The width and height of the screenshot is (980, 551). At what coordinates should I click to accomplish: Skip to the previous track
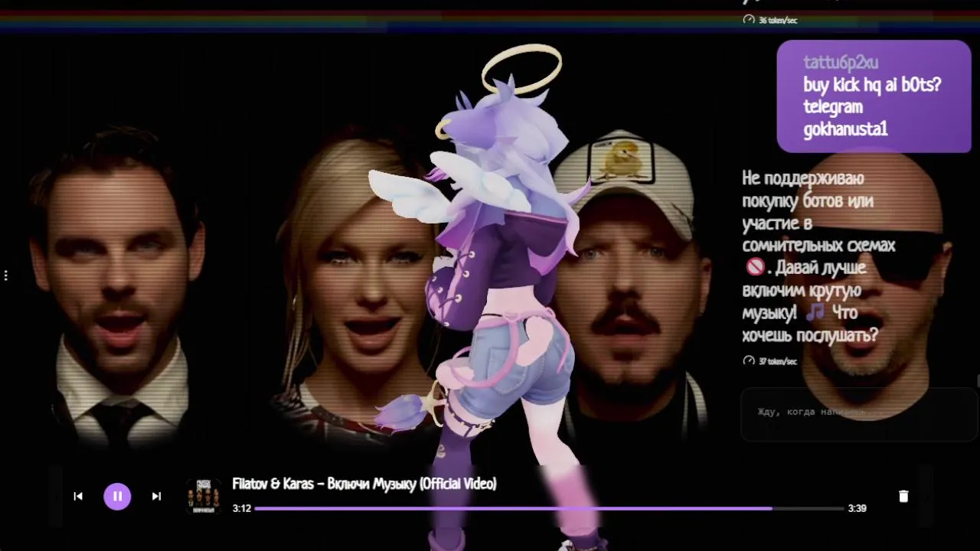(78, 496)
